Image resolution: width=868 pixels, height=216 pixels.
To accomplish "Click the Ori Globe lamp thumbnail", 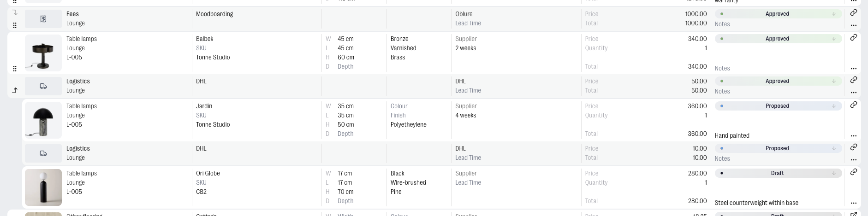I will 43,187.
